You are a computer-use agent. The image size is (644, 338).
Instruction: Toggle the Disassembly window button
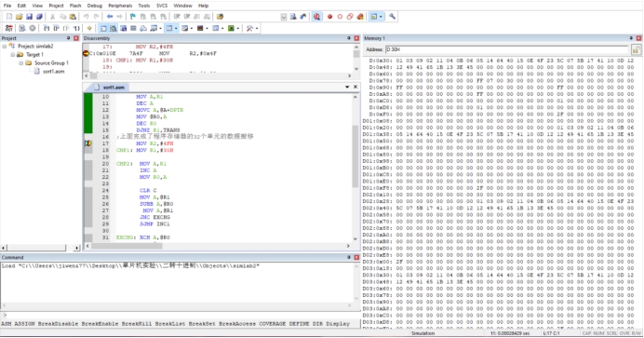(113, 28)
